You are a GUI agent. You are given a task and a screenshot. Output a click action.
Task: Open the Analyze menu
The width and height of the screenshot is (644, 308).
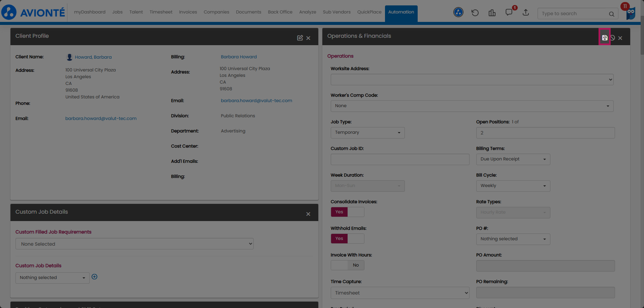tap(308, 12)
